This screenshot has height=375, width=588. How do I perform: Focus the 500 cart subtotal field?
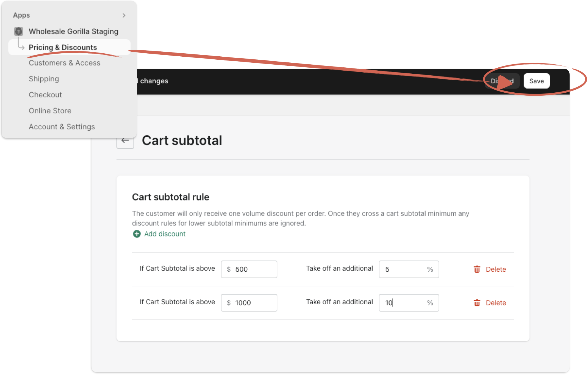(x=249, y=269)
